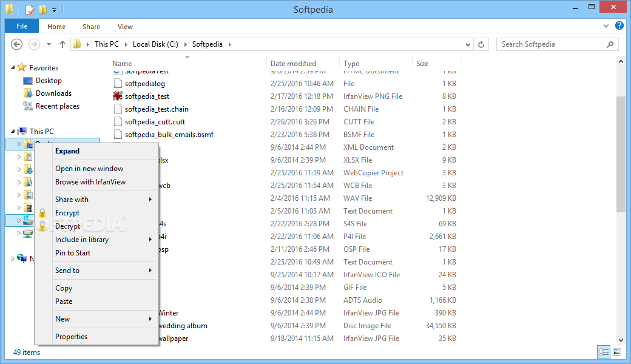The height and width of the screenshot is (364, 631).
Task: Switch to Details view icon in status bar
Action: pos(604,352)
